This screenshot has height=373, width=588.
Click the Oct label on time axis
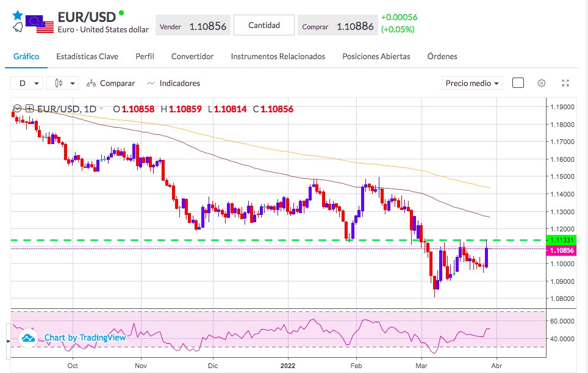coord(73,366)
